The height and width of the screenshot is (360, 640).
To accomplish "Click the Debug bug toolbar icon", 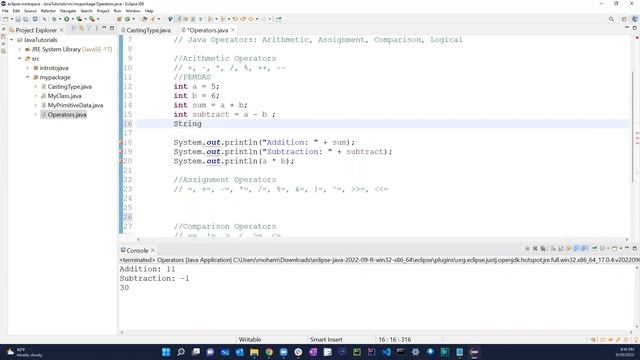I will 54,19.
